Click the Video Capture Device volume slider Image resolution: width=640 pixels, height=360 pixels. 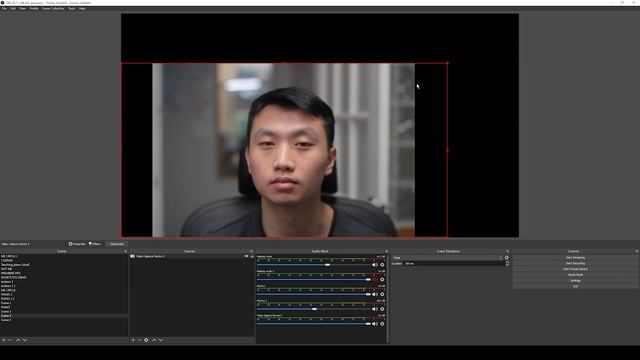313,324
